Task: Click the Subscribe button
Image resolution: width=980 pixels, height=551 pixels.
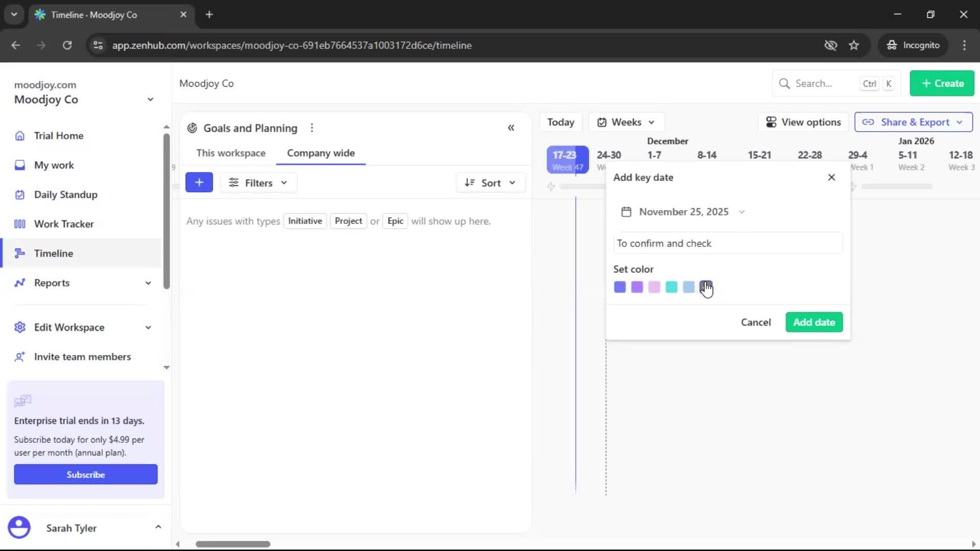Action: tap(85, 474)
